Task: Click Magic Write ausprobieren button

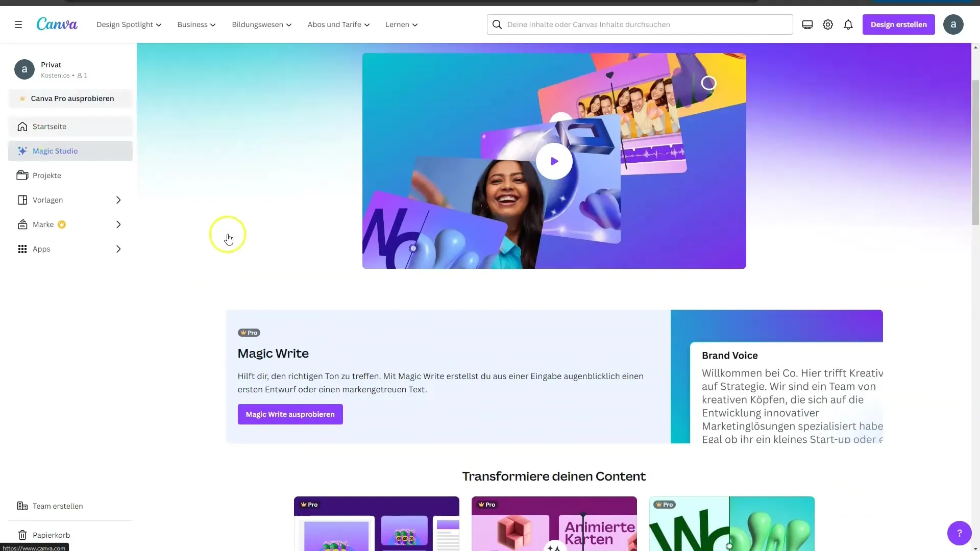Action: coord(290,414)
